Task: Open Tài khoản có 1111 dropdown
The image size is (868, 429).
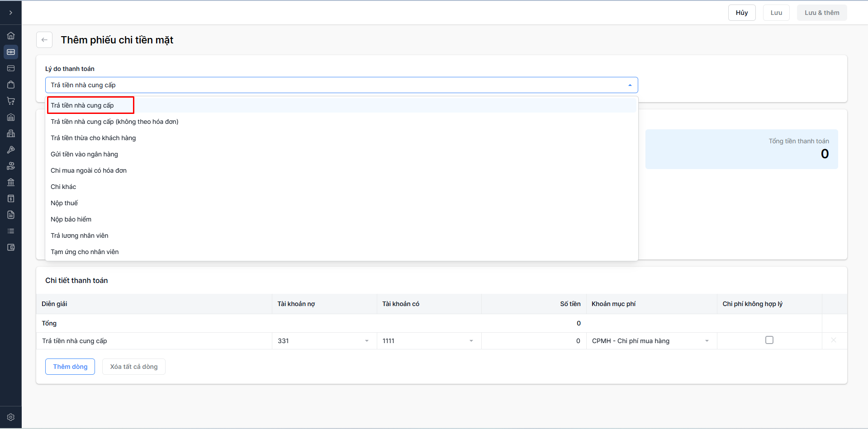Action: point(428,341)
